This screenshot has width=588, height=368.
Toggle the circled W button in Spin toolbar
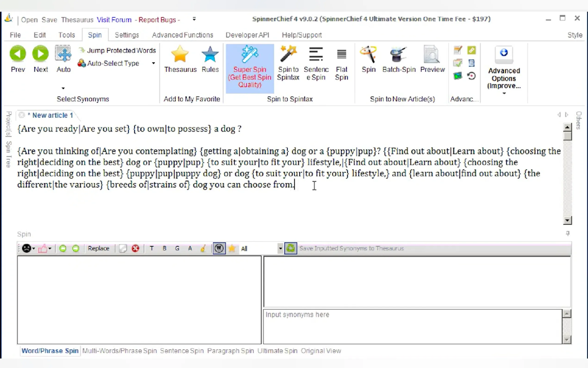click(219, 248)
